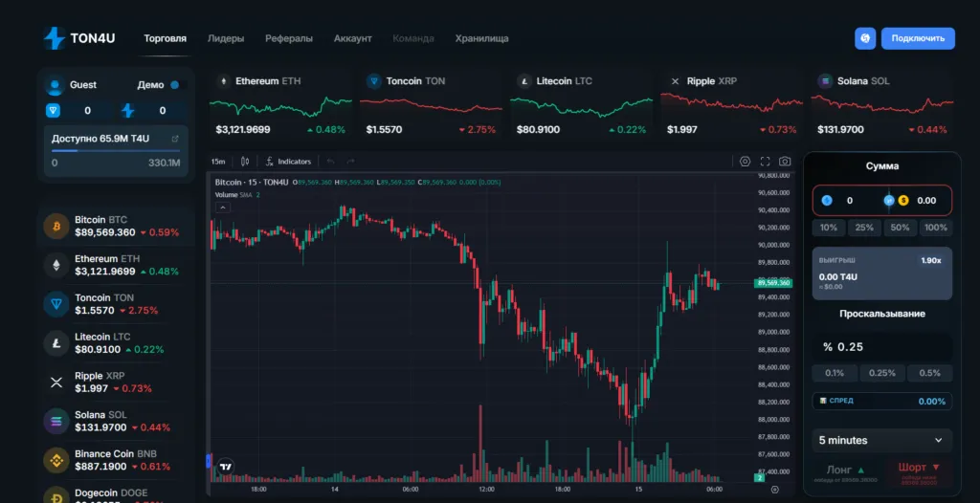Viewport: 980px width, 503px height.
Task: Open the Команда tab
Action: (x=413, y=38)
